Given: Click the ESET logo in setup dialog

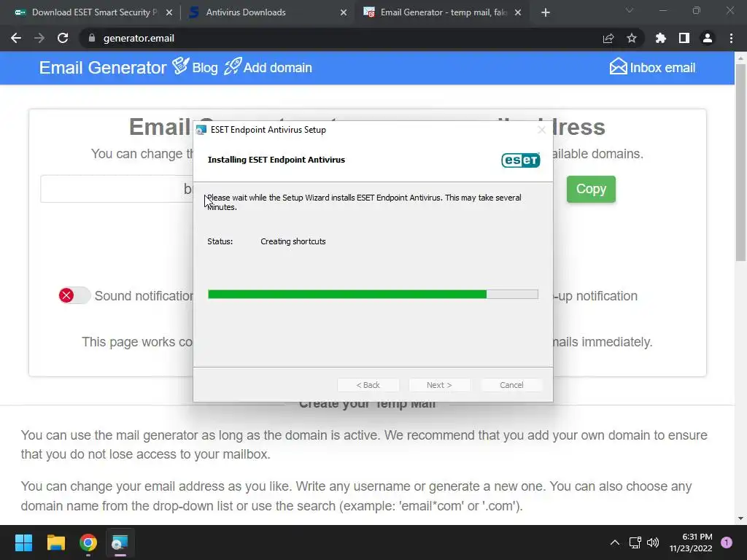Looking at the screenshot, I should click(x=521, y=160).
